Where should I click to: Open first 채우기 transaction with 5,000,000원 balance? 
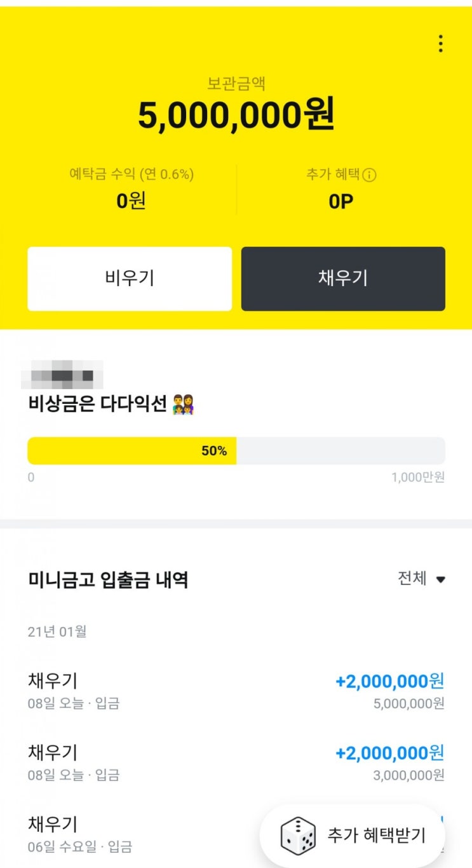[236, 691]
